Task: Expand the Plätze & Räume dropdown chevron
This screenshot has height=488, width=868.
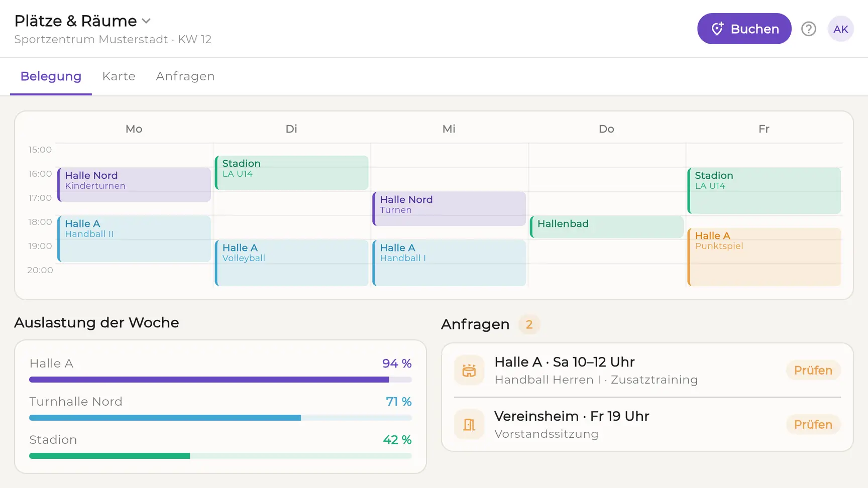Action: pyautogui.click(x=146, y=21)
